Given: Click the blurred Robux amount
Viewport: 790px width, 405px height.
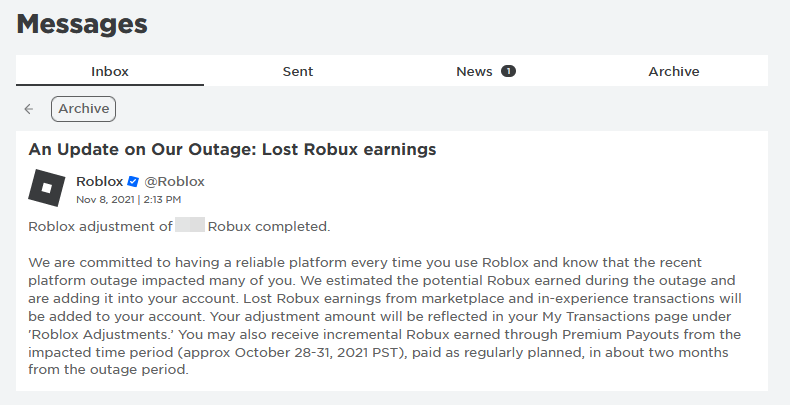Looking at the screenshot, I should pos(189,226).
